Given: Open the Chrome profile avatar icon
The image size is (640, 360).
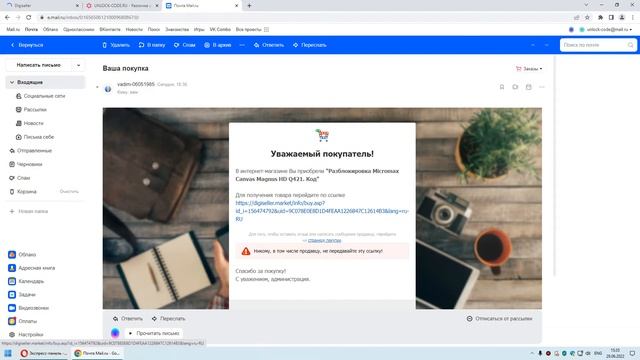Looking at the screenshot, I should click(622, 18).
